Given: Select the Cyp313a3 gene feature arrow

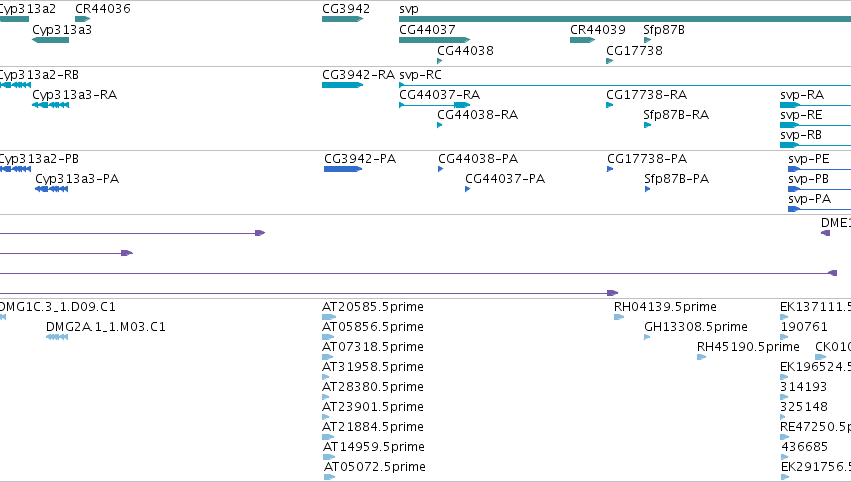Looking at the screenshot, I should (x=50, y=40).
